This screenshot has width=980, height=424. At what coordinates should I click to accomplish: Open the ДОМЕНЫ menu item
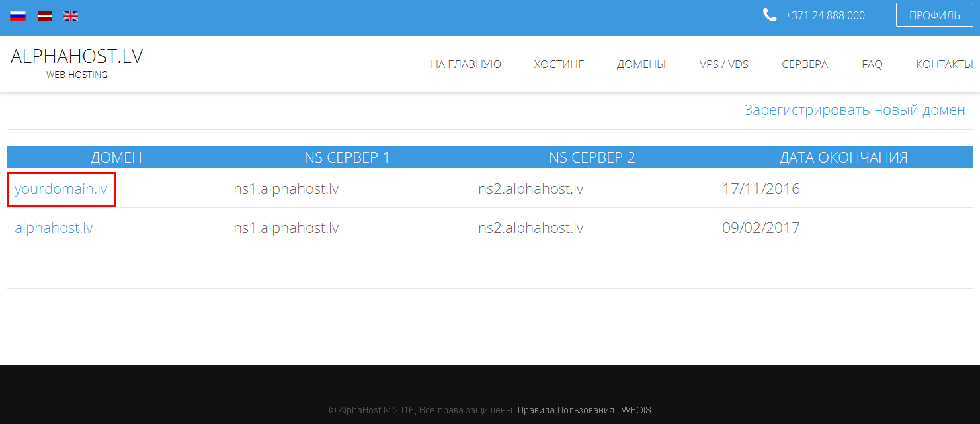point(641,64)
